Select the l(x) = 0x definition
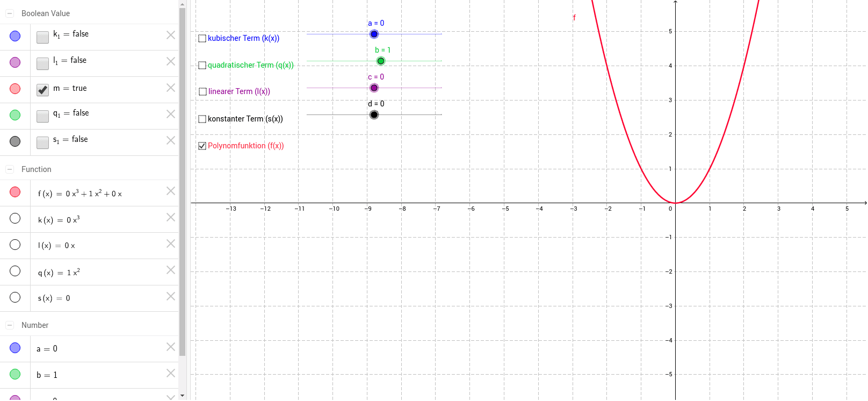This screenshot has height=401, width=868. pyautogui.click(x=56, y=246)
